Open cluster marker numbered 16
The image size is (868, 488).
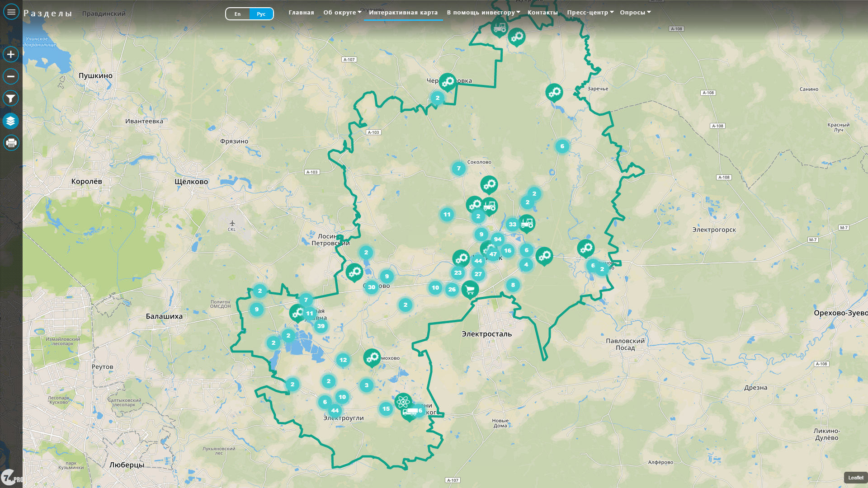point(508,251)
